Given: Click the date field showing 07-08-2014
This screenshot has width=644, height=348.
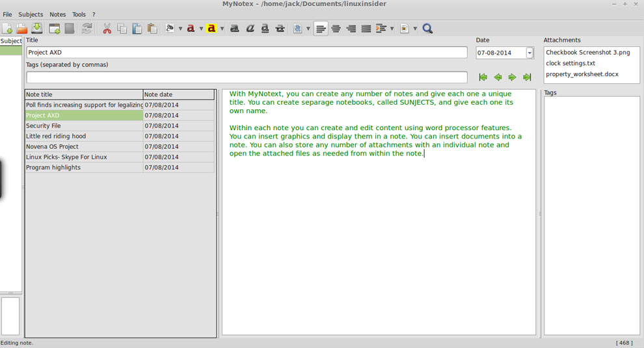Looking at the screenshot, I should [x=501, y=53].
